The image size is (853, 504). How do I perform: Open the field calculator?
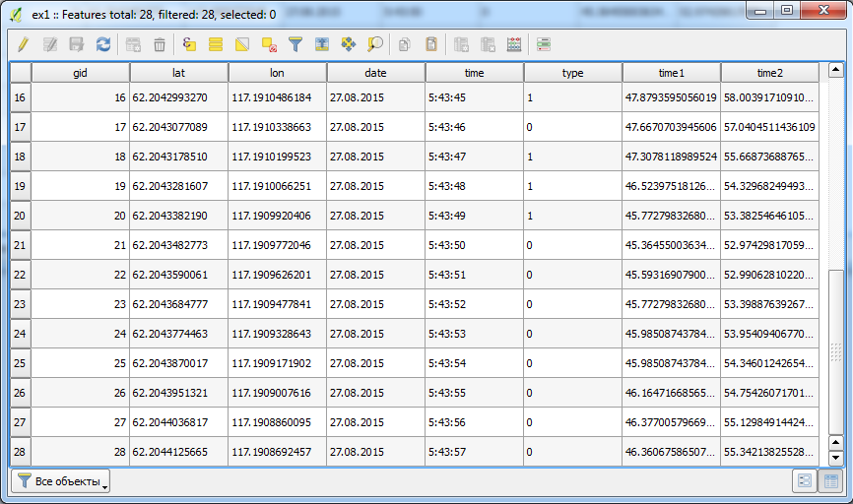[x=513, y=44]
